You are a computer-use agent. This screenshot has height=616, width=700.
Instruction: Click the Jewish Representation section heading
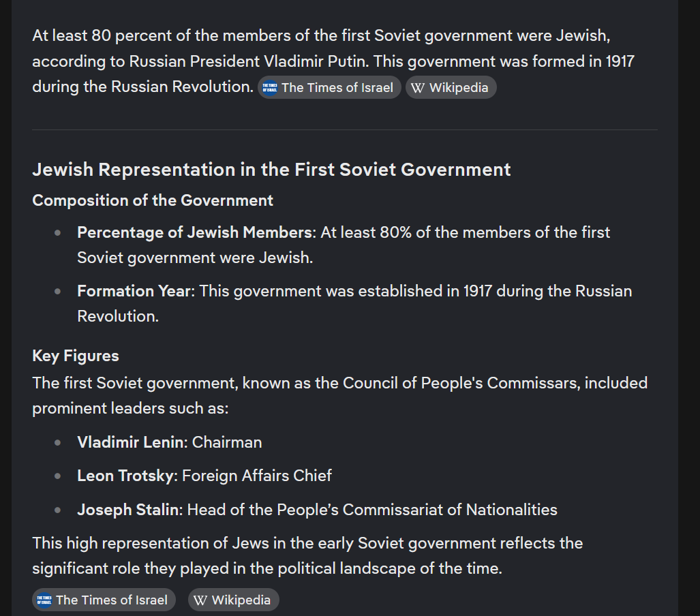pyautogui.click(x=271, y=170)
